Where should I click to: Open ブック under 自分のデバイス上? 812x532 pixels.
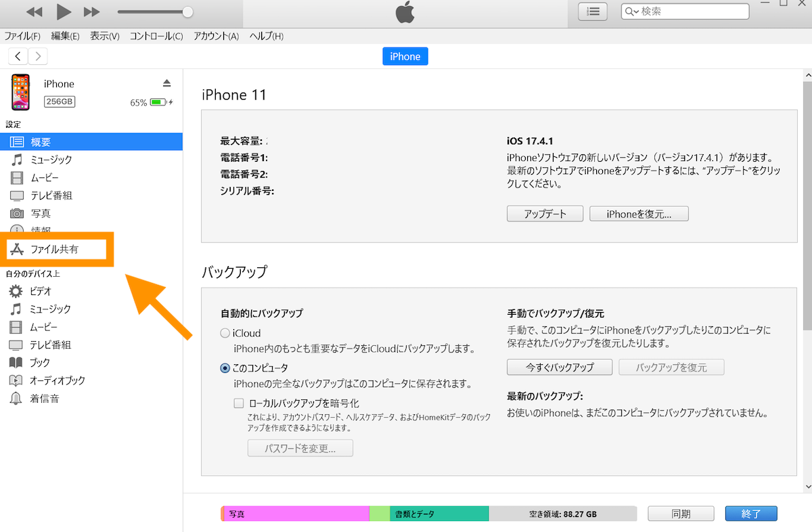(x=59, y=362)
